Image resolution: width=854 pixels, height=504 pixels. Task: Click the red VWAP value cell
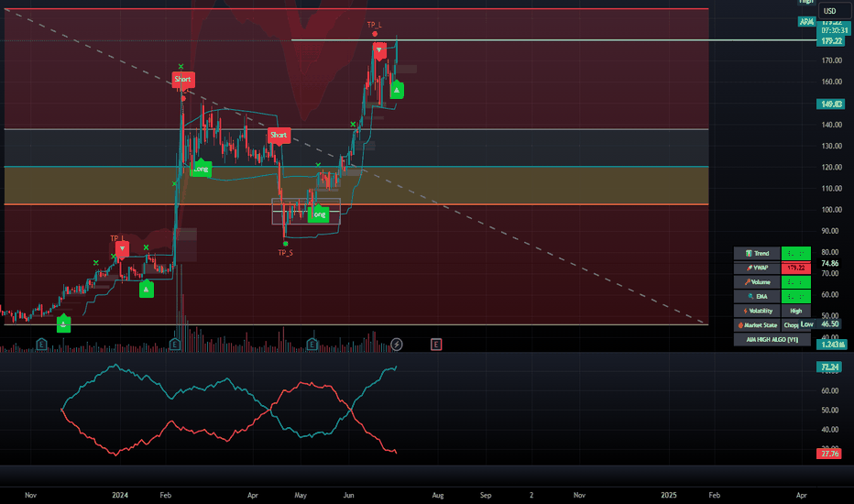(795, 268)
